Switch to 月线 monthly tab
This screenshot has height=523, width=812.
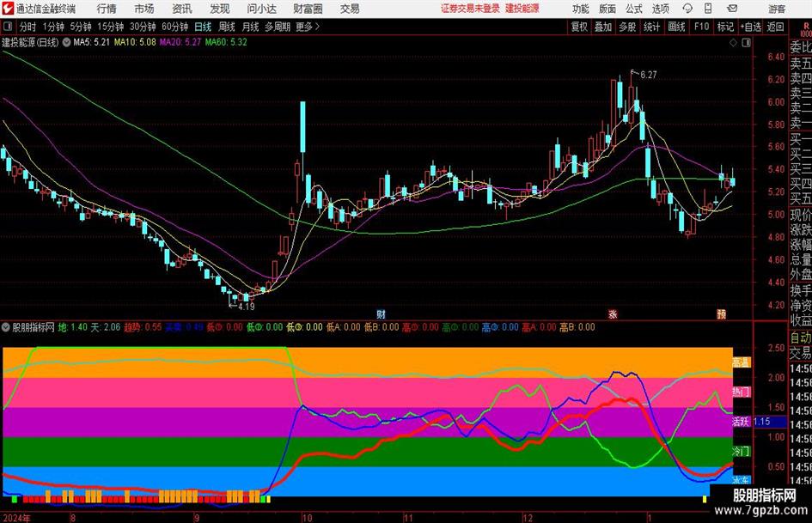tap(250, 27)
